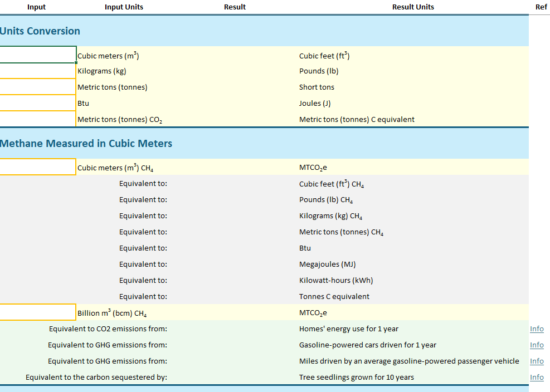Open Info link for Miles driven row
Viewport: 550px width, 392px height.
tap(537, 361)
